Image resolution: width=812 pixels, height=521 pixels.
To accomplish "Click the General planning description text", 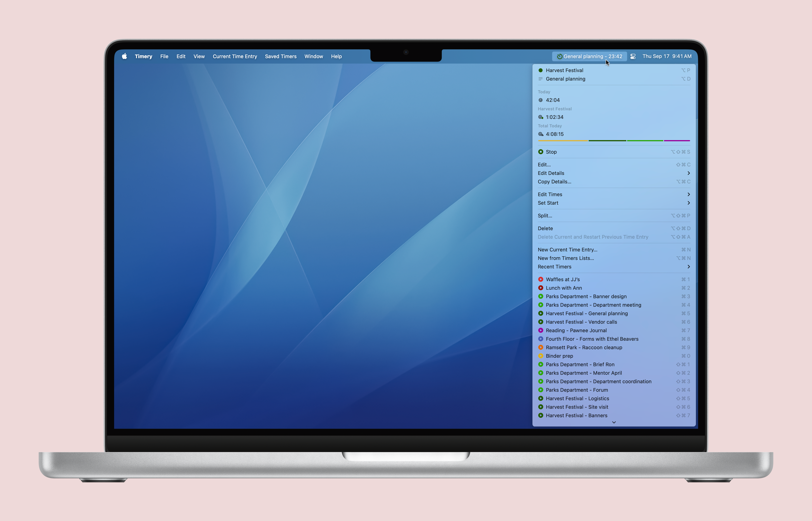I will 565,79.
